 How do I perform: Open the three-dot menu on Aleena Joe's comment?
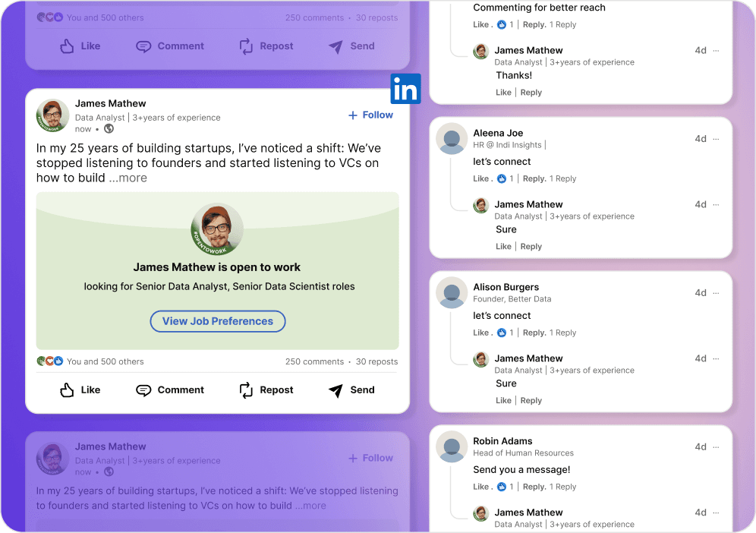tap(716, 139)
